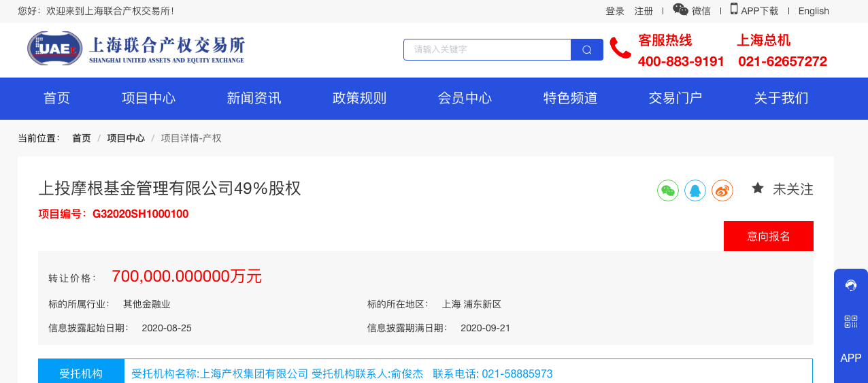Click the phone icon for APP下载
Image resolution: width=868 pixels, height=383 pixels.
coord(734,9)
